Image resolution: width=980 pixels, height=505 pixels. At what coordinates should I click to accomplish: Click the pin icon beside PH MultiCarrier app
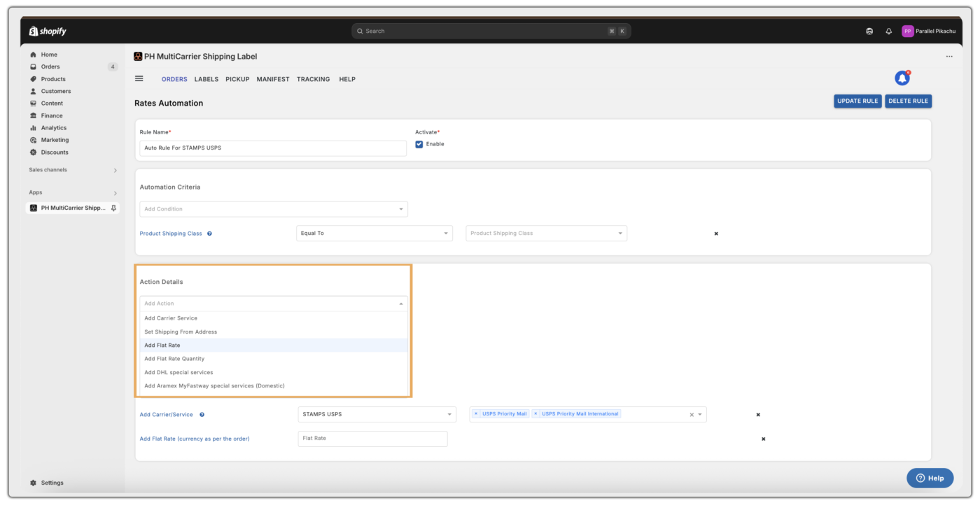[113, 208]
